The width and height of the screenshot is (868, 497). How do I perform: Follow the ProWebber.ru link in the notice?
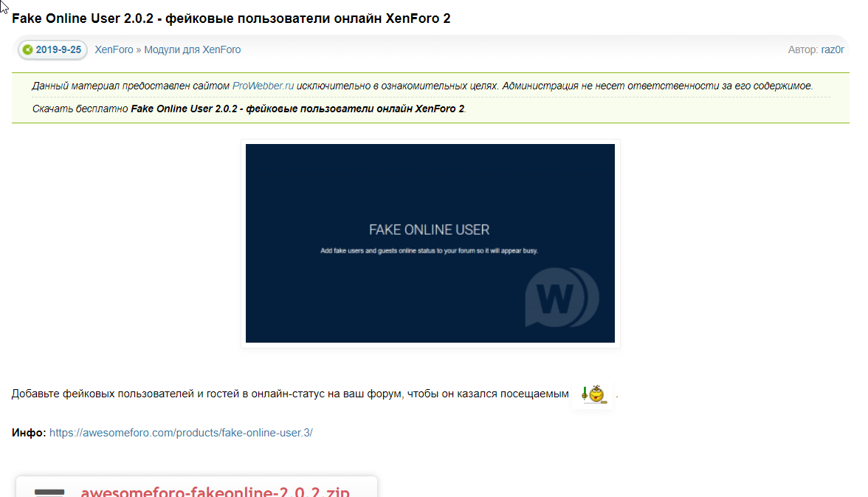(263, 86)
